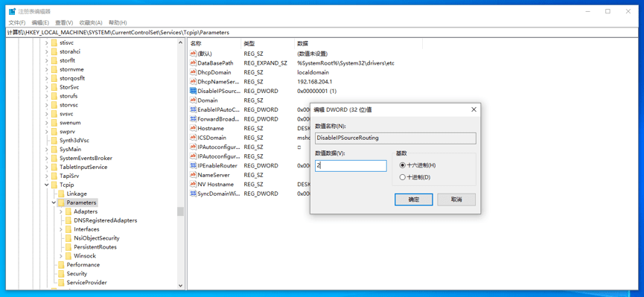Click the ICSDomain string icon
The image size is (644, 297).
(194, 138)
